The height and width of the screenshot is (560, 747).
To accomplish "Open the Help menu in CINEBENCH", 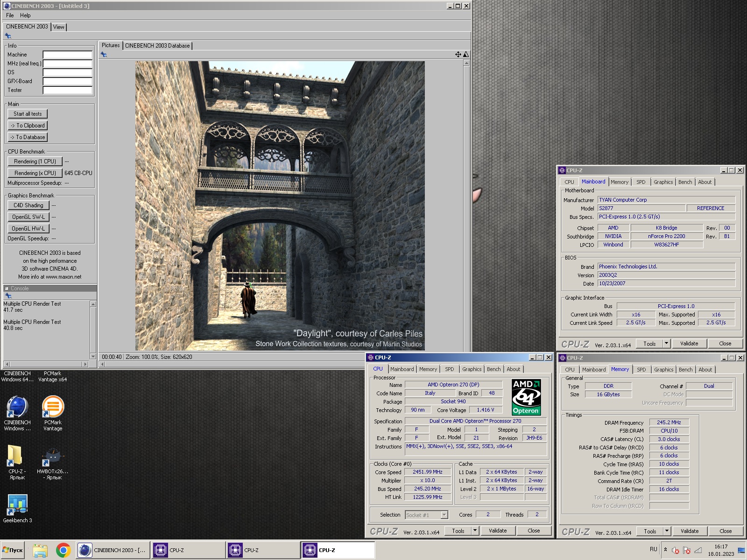I will tap(25, 15).
